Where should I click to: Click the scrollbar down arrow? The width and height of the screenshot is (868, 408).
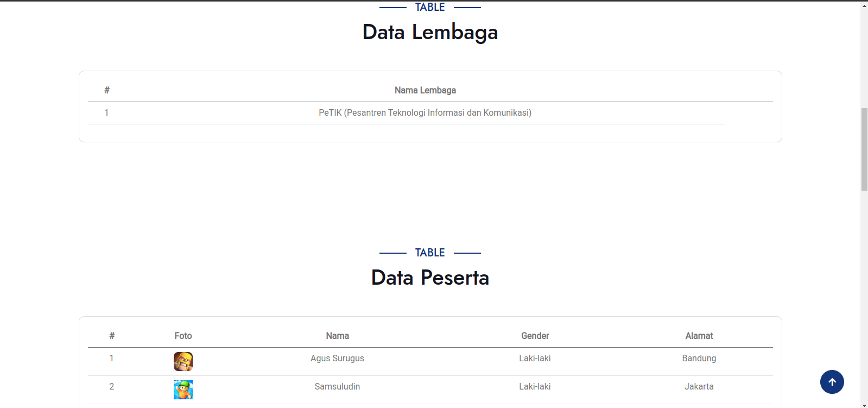864,404
